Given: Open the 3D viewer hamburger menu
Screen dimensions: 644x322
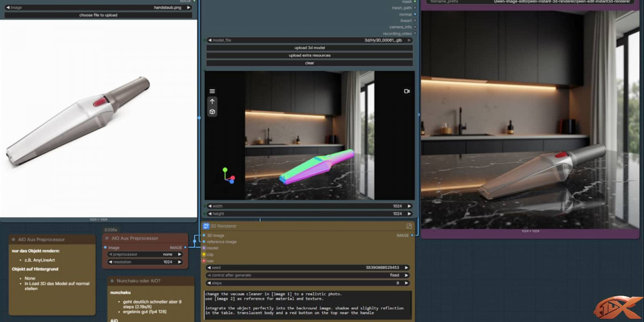Looking at the screenshot, I should (x=212, y=91).
